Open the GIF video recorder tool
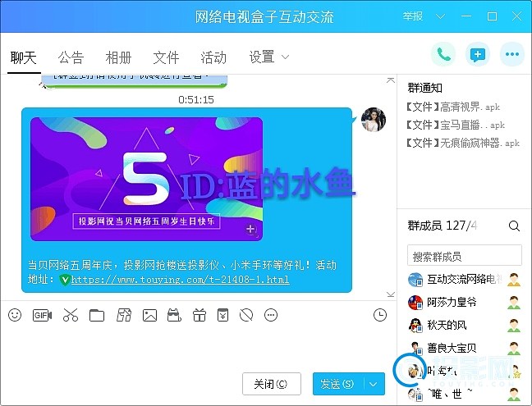532x406 pixels. click(x=42, y=315)
